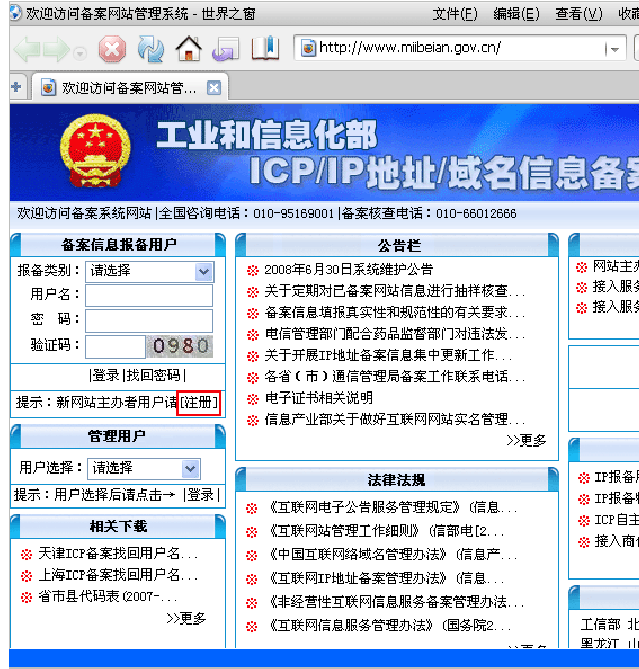Click the undo closed tab icon

point(226,49)
